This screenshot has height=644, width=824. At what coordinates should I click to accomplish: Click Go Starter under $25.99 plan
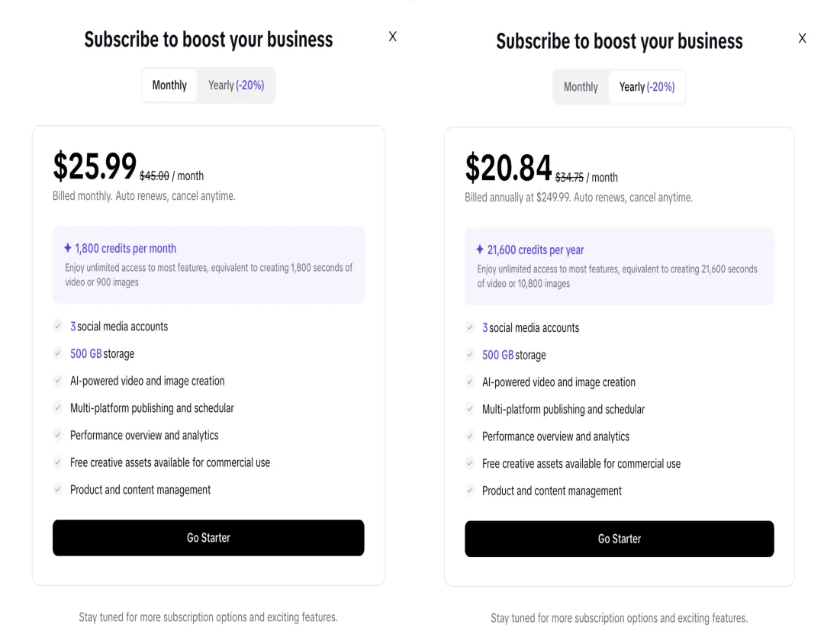pos(208,538)
